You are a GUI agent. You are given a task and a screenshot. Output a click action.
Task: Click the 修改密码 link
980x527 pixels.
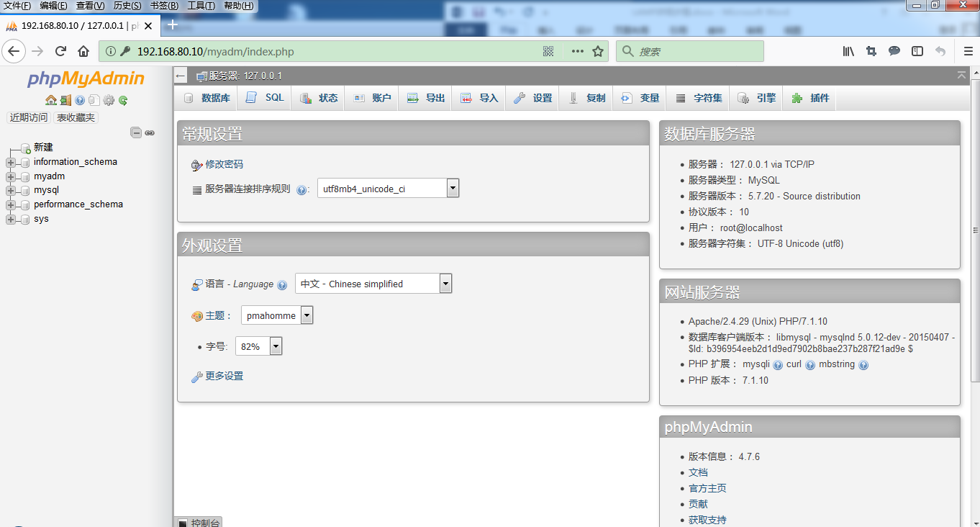click(x=224, y=164)
